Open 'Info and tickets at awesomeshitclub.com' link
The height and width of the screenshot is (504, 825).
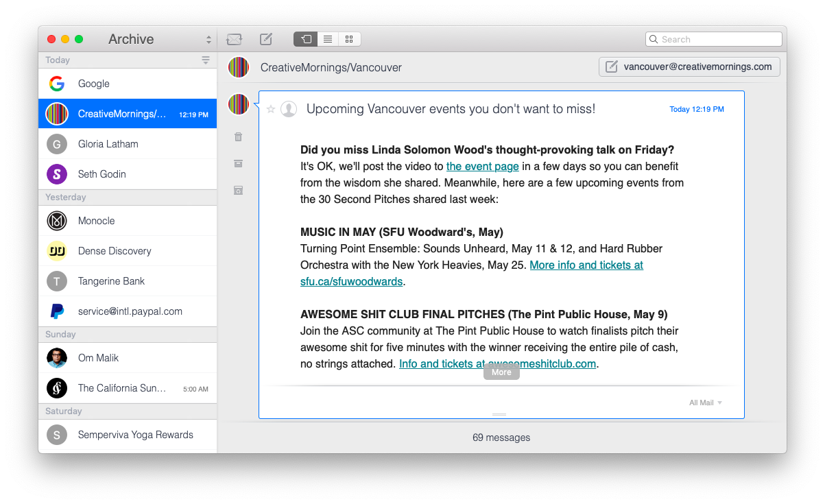[497, 363]
